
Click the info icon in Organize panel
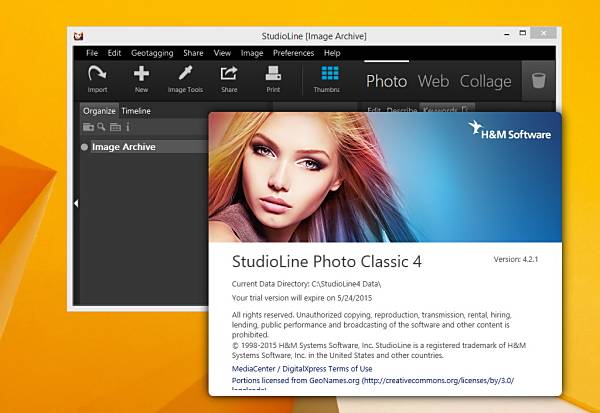(x=128, y=127)
